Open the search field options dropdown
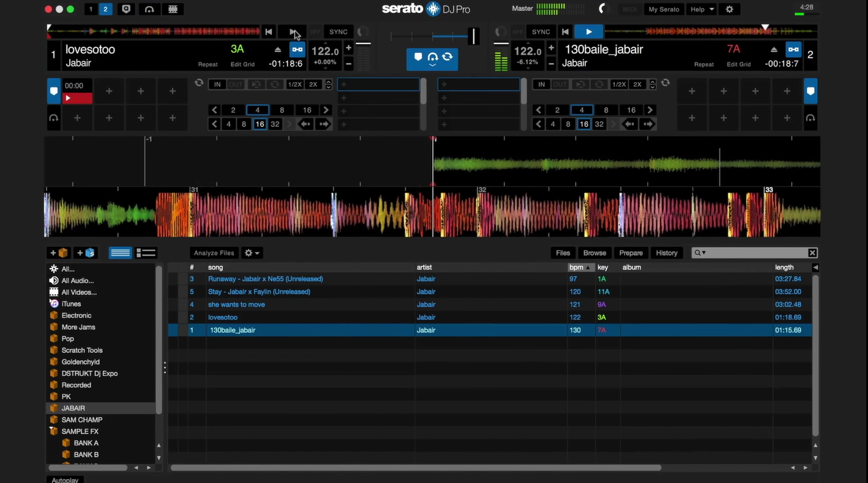Screen dimensions: 868x483 (700, 253)
